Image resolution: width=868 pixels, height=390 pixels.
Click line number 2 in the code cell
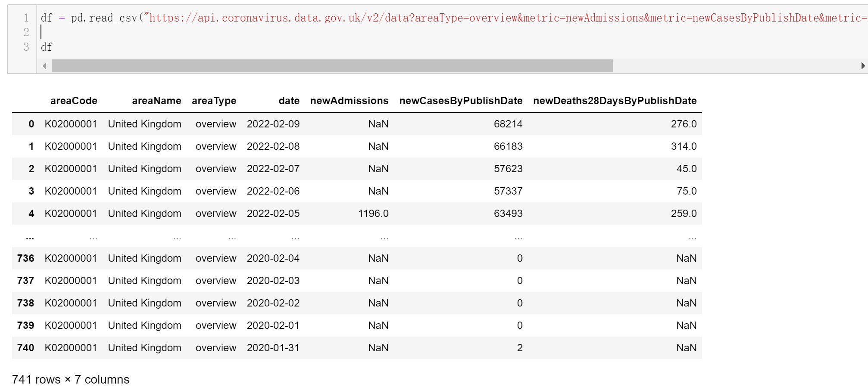pos(27,32)
